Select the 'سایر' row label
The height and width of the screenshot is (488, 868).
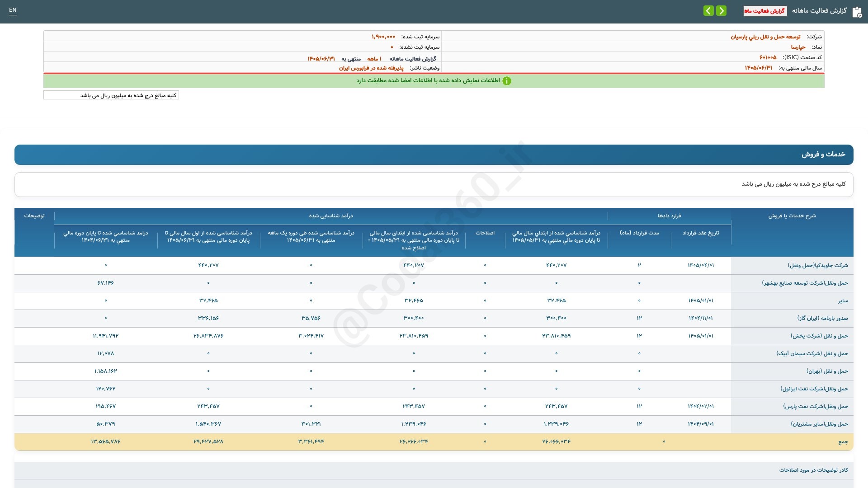(x=843, y=300)
